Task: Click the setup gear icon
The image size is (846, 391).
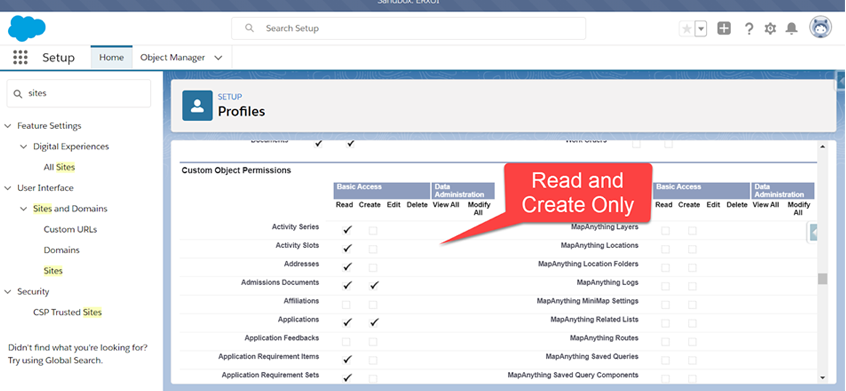Action: tap(770, 29)
